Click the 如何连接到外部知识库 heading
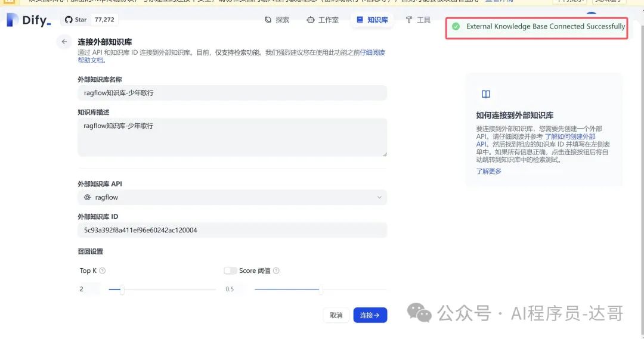 click(x=515, y=116)
